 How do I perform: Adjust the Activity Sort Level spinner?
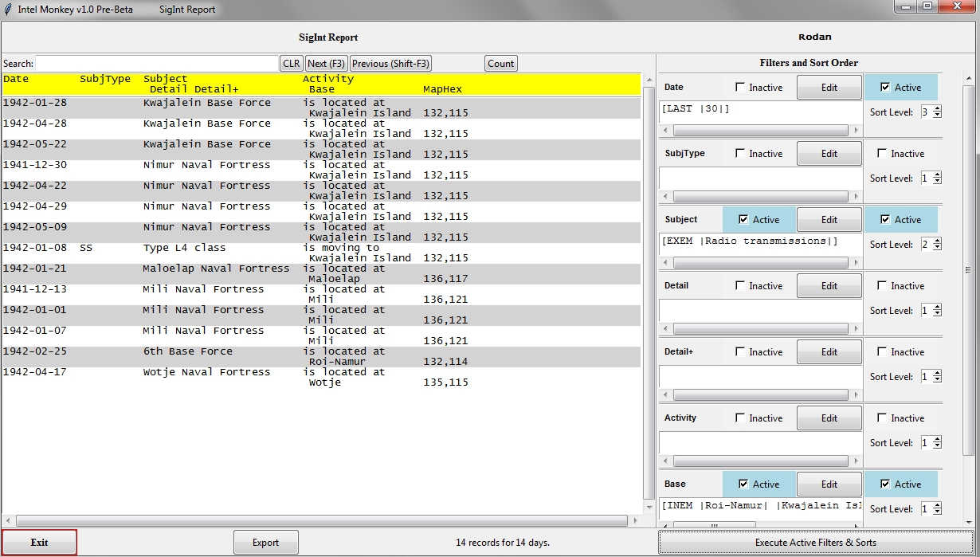tap(931, 443)
